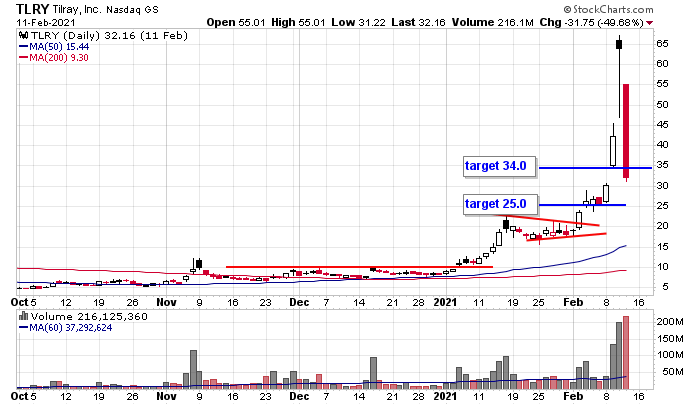Click the MA(60) 37,292,624 legend entry
The image size is (700, 405).
coord(65,328)
